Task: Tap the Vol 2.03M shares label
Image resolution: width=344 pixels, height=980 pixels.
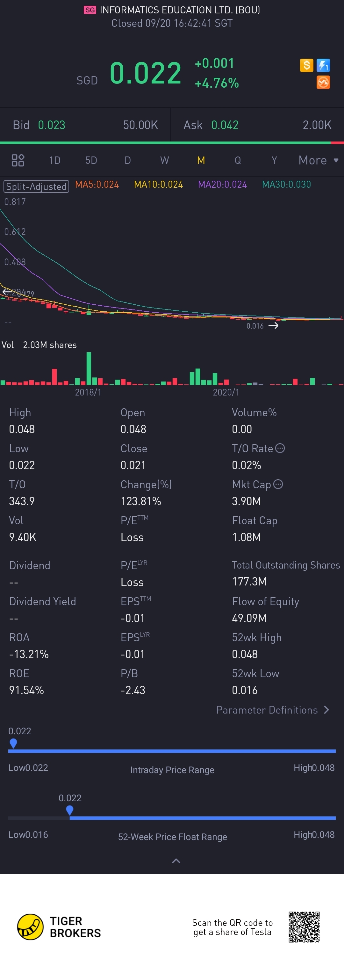Action: click(39, 345)
